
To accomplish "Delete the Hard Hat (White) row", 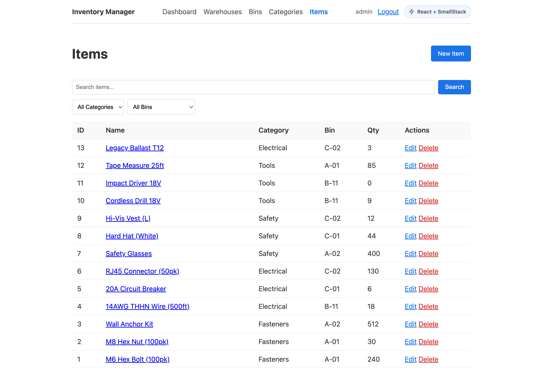I will [428, 236].
